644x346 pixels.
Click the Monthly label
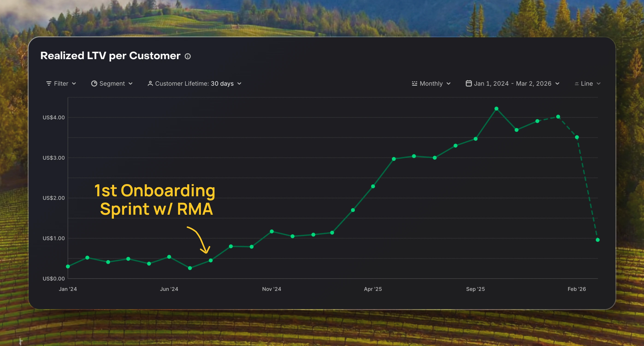click(x=431, y=83)
